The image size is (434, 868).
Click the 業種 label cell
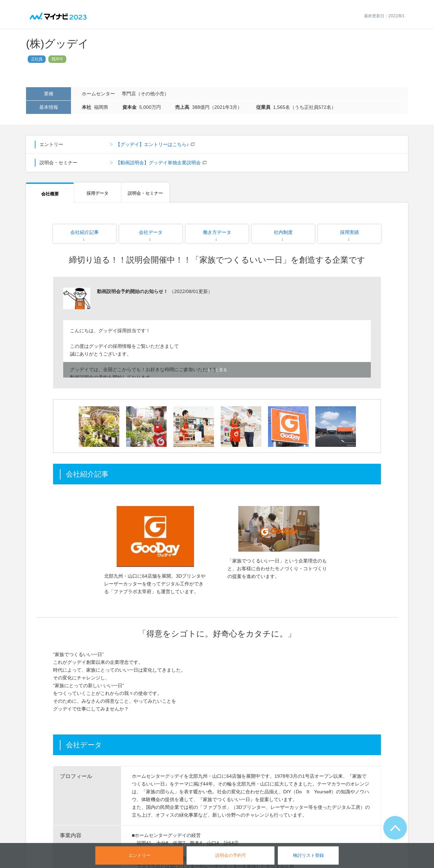pos(48,94)
